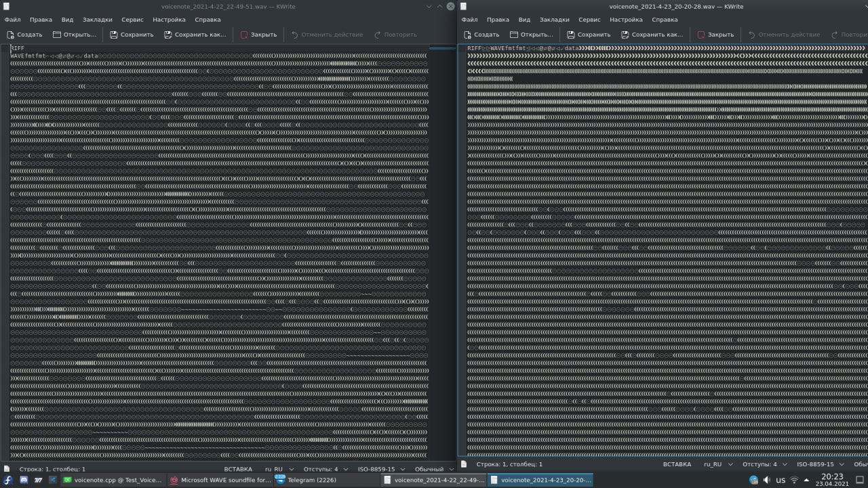Switch US keyboard layout indicator
Image resolution: width=868 pixels, height=488 pixels.
[x=781, y=480]
